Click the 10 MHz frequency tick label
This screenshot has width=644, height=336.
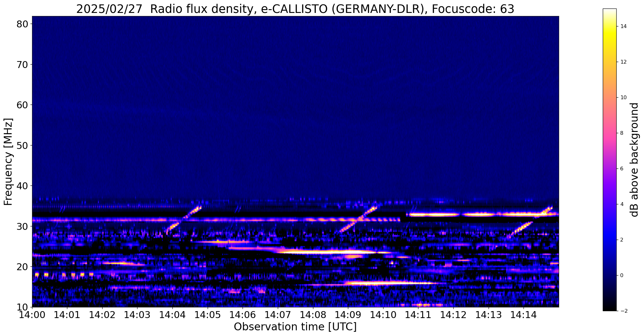coord(22,307)
